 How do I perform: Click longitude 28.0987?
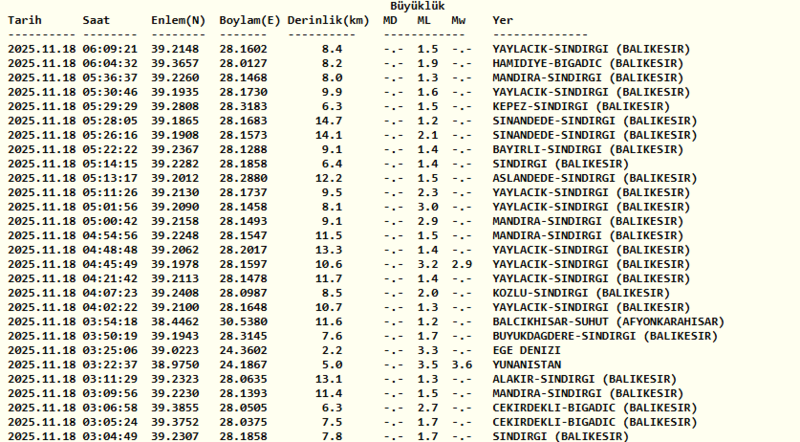coord(243,292)
